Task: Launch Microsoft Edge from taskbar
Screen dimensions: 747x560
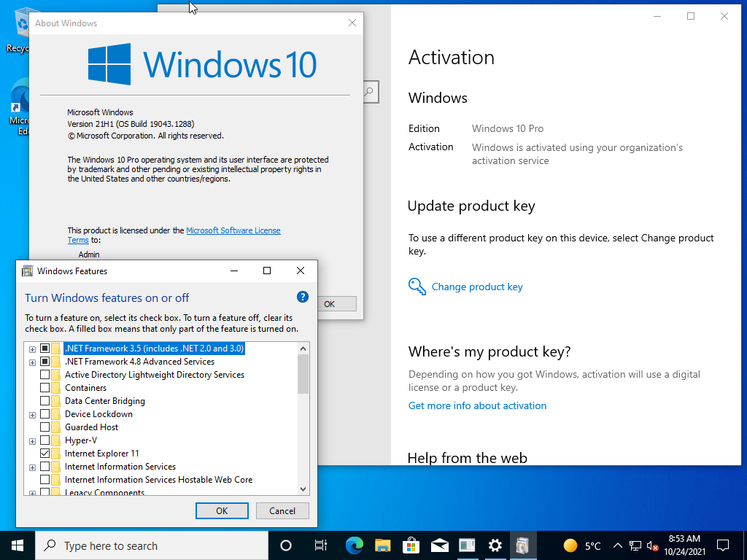Action: tap(355, 545)
